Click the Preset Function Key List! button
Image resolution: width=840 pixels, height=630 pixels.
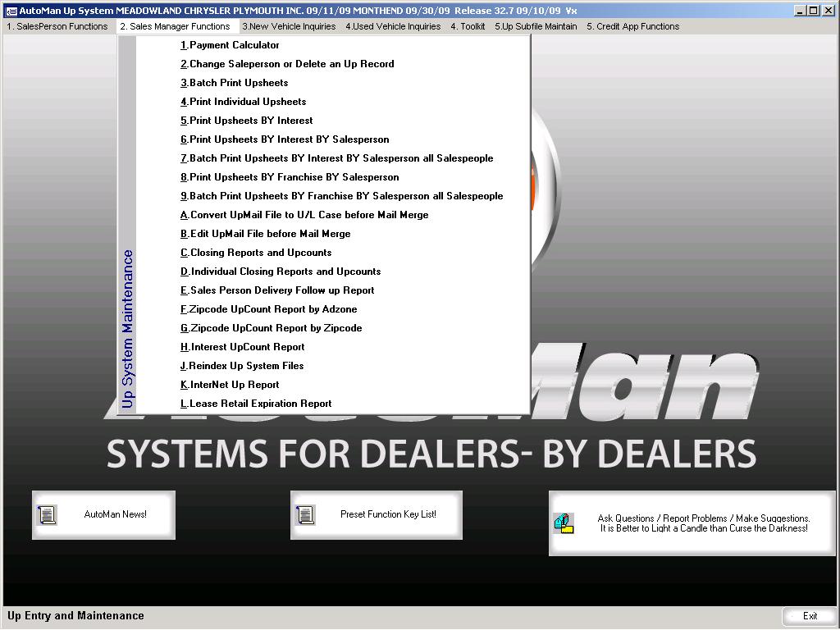[388, 515]
